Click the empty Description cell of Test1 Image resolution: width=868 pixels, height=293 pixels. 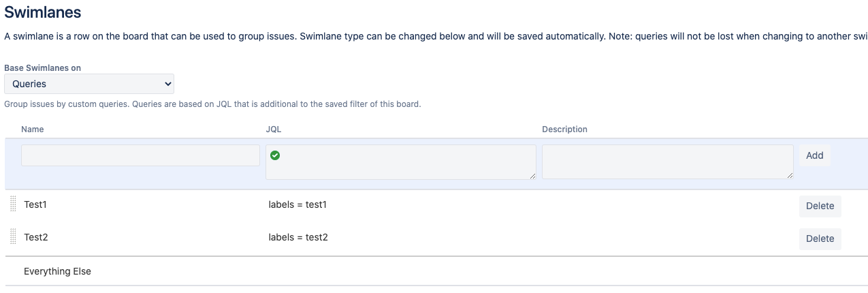coord(667,204)
